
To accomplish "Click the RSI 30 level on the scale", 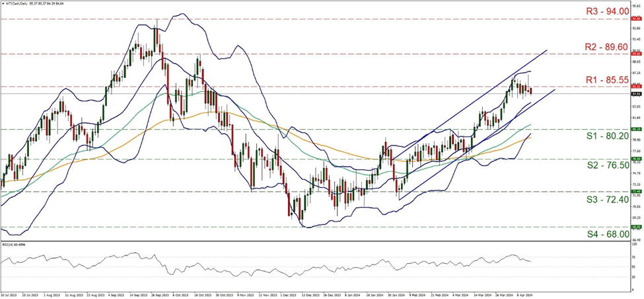I will click(x=634, y=277).
